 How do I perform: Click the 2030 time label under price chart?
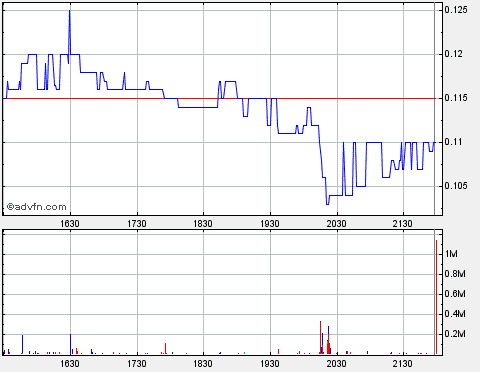pos(337,224)
